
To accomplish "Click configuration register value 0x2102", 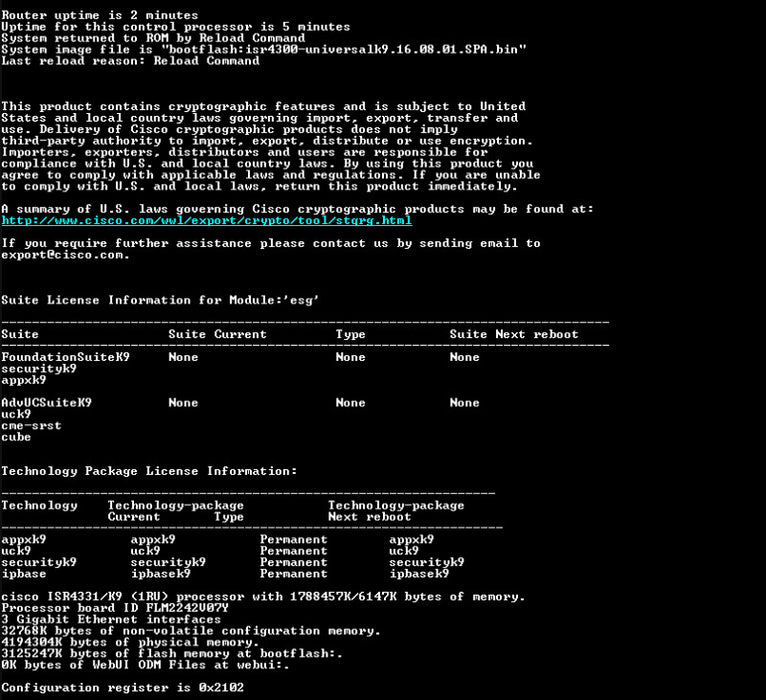I will [x=221, y=688].
